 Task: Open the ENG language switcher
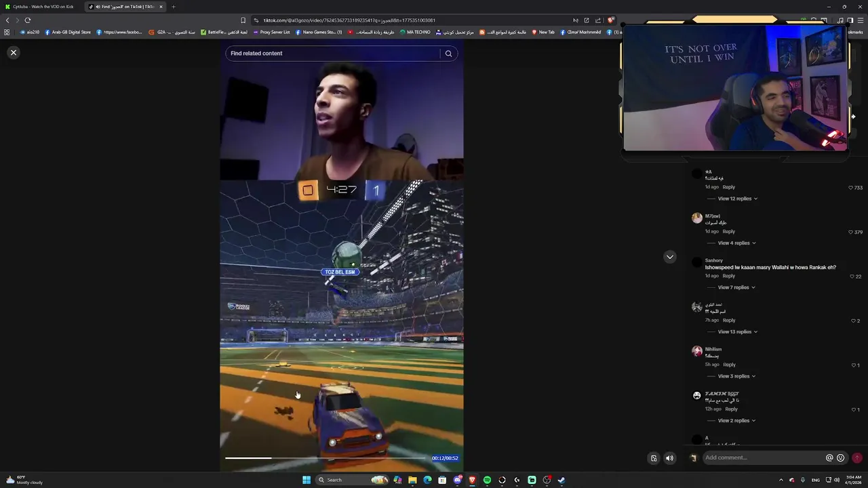click(x=816, y=480)
